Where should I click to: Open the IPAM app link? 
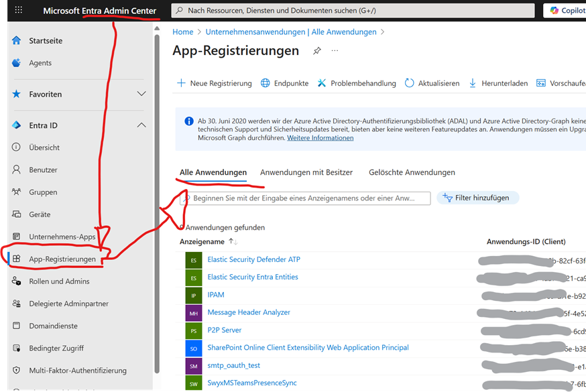pos(216,295)
